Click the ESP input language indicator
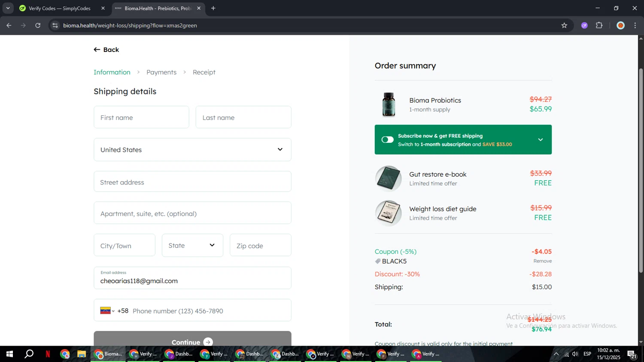This screenshot has height=362, width=644. click(x=587, y=354)
